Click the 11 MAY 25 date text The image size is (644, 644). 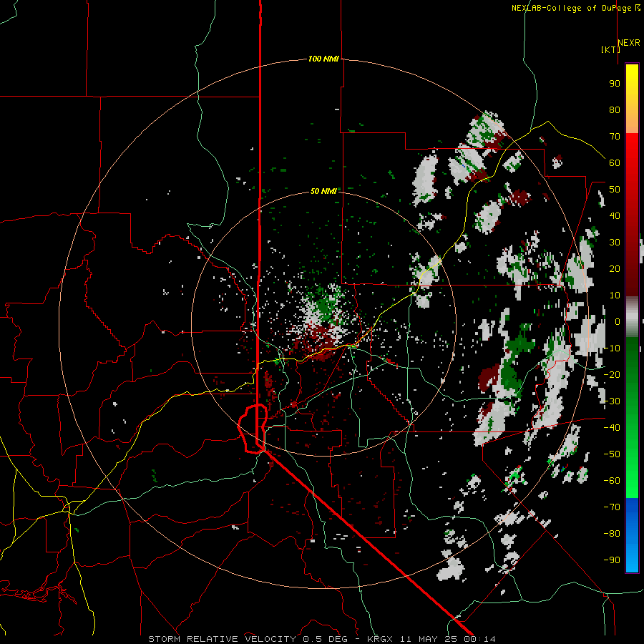pyautogui.click(x=429, y=639)
